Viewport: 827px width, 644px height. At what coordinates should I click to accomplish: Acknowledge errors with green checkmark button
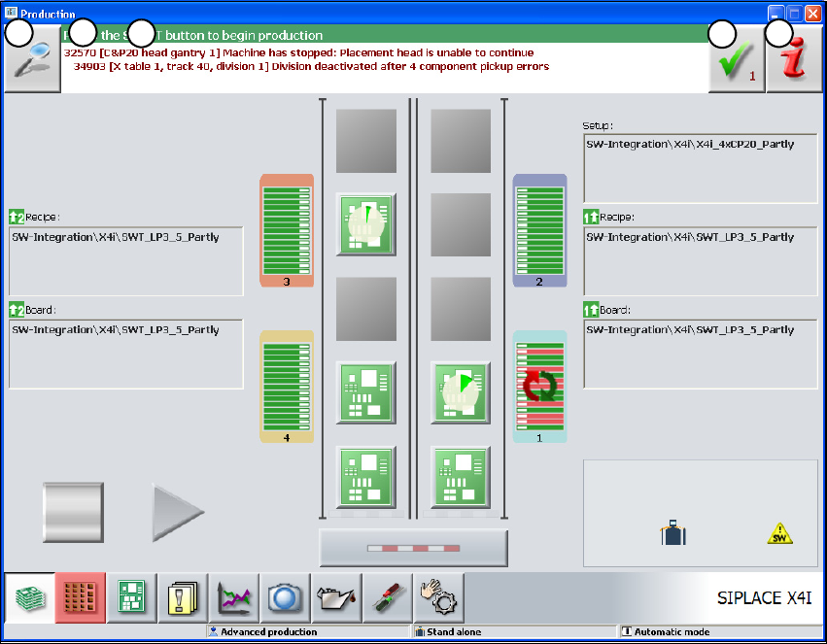737,59
